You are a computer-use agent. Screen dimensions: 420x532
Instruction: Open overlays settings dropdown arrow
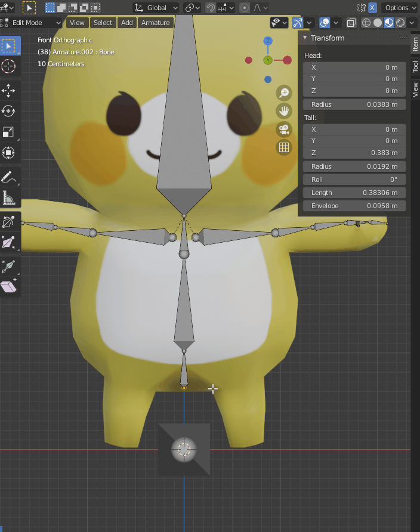[x=336, y=23]
